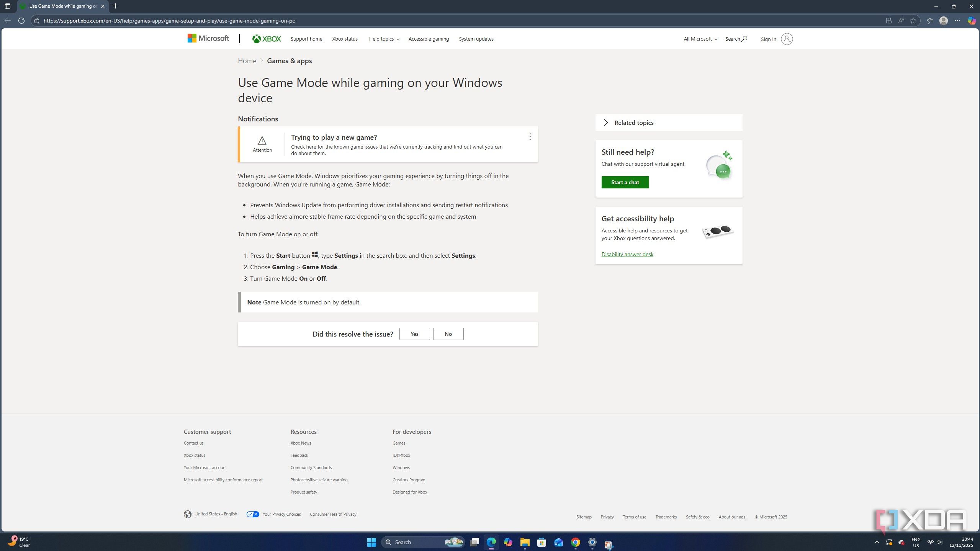Open Support home nav item

click(306, 39)
